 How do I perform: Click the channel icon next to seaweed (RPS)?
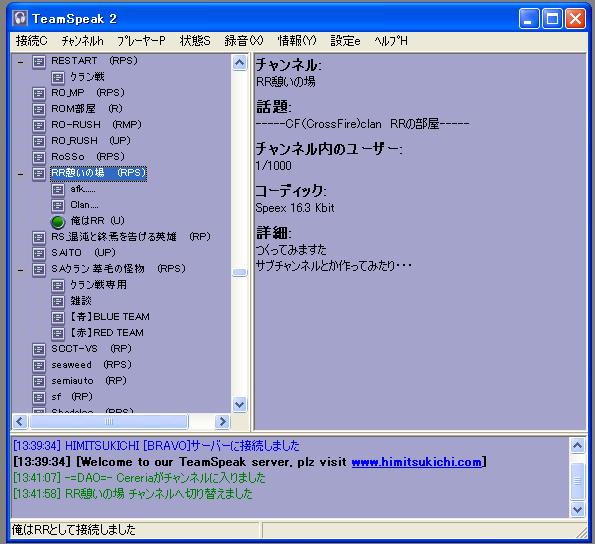tap(39, 365)
